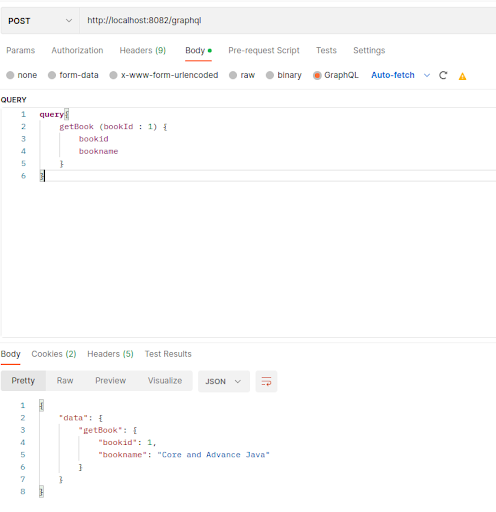The width and height of the screenshot is (496, 512).
Task: Choose x-www-form-urlencoded body type
Action: (x=114, y=75)
